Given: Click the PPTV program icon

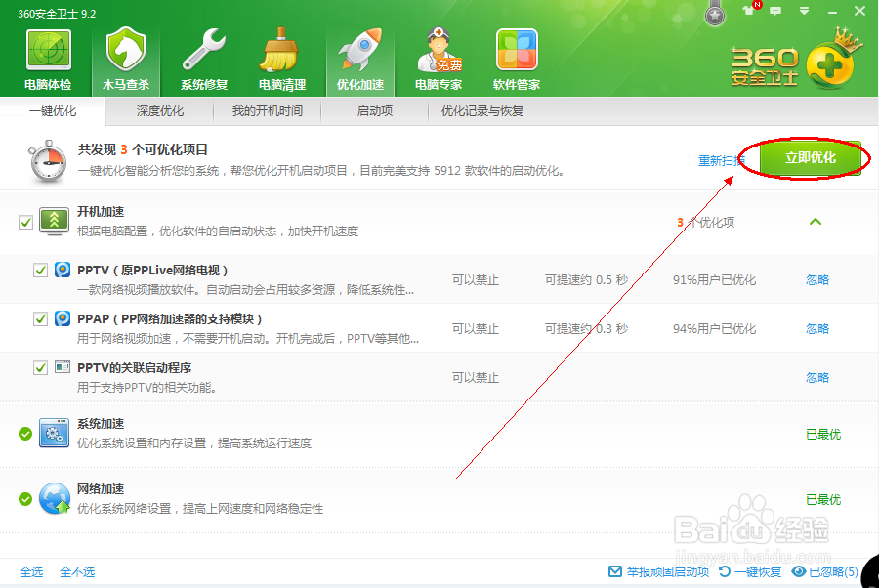Looking at the screenshot, I should [x=63, y=270].
